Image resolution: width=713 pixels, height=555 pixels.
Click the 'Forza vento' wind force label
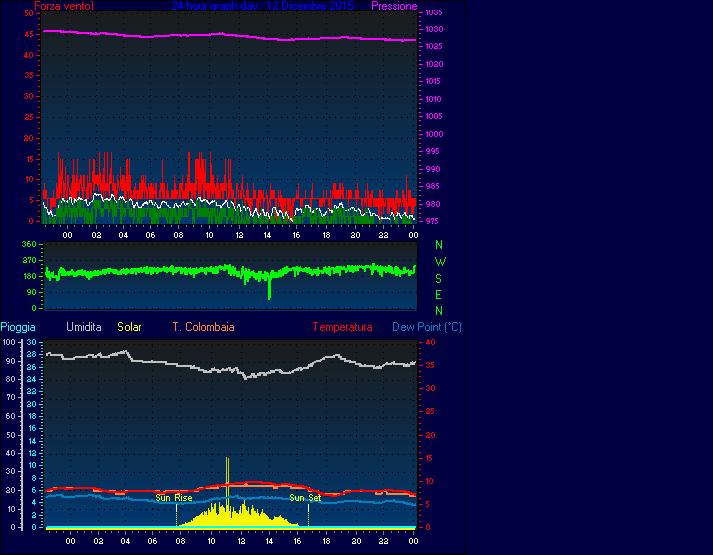coord(64,6)
